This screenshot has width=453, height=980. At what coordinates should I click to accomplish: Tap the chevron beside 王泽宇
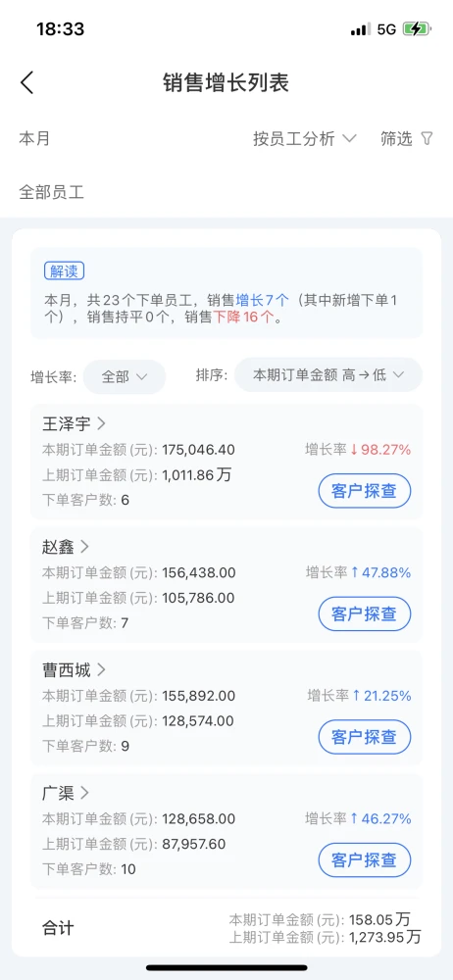[x=101, y=423]
